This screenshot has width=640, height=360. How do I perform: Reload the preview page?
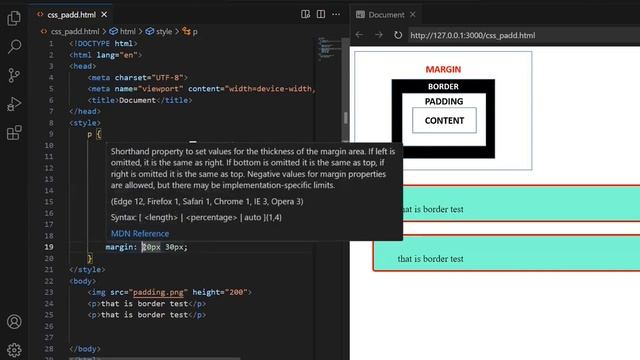coord(398,35)
